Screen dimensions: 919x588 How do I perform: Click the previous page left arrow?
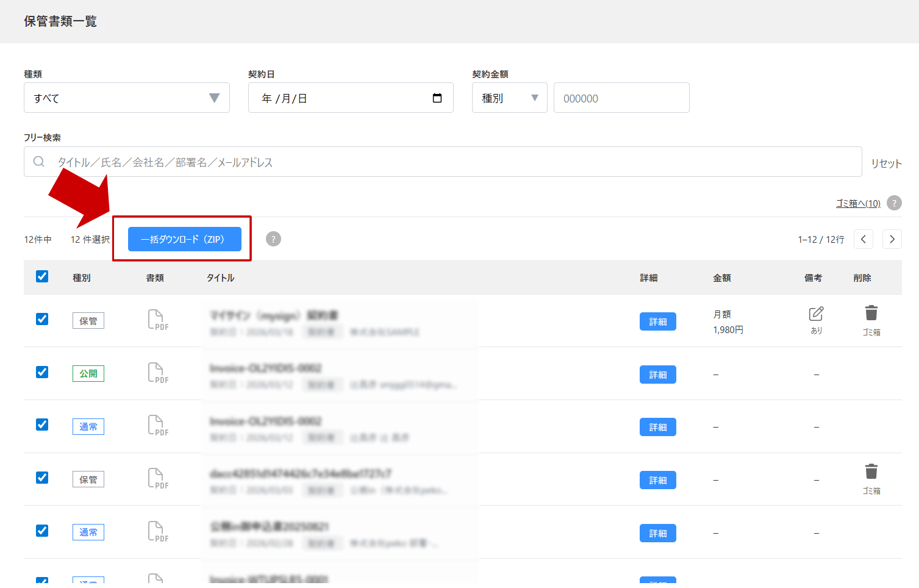863,238
